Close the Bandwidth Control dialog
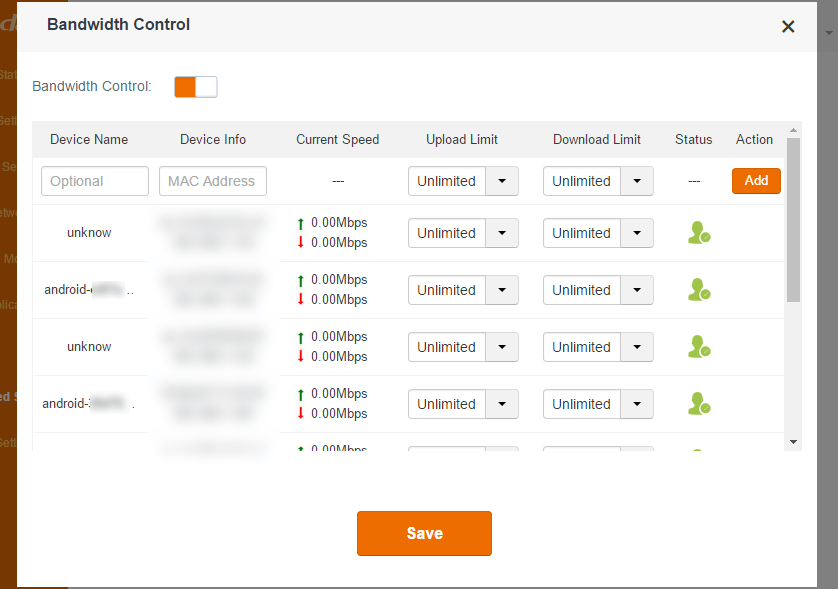This screenshot has height=589, width=838. pyautogui.click(x=788, y=27)
